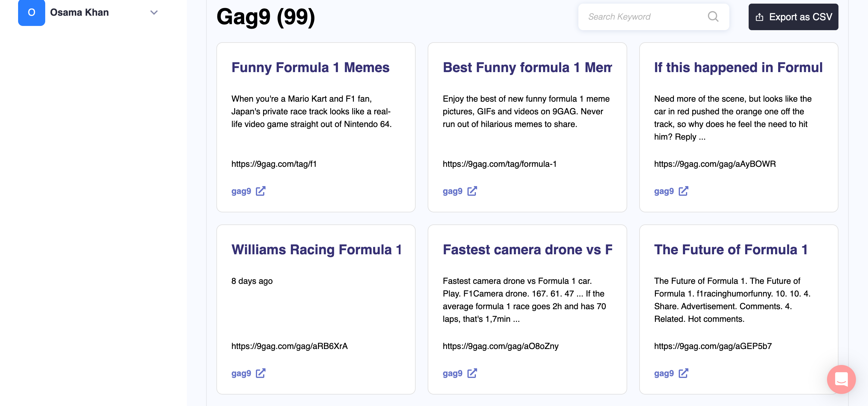868x406 pixels.
Task: Click the 9gag.com/tag/formula-1 URL text
Action: click(499, 164)
